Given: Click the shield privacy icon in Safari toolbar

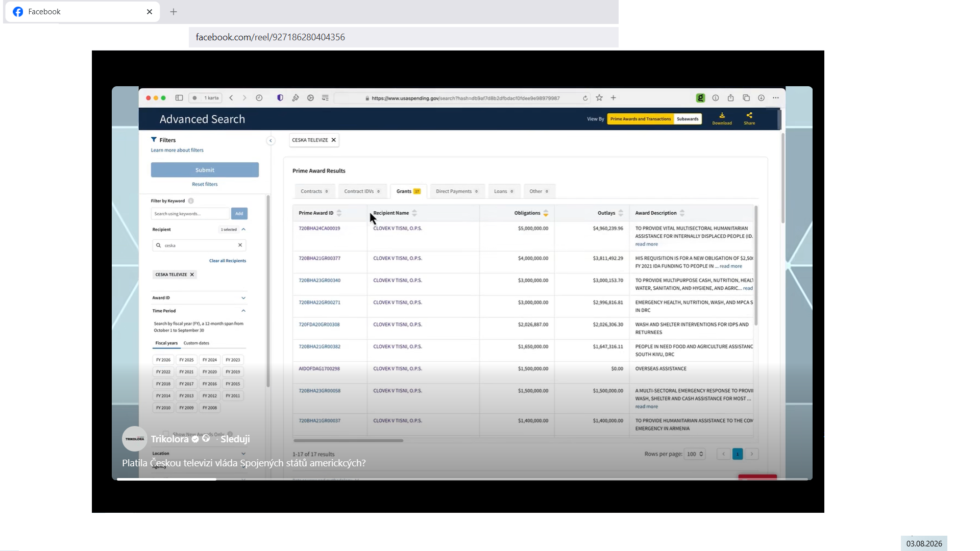Looking at the screenshot, I should (280, 98).
